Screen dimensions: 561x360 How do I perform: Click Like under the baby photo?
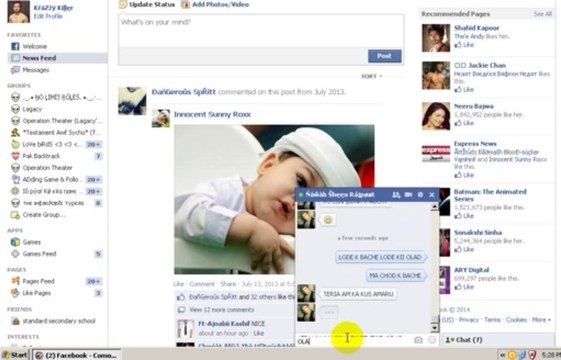coord(179,284)
